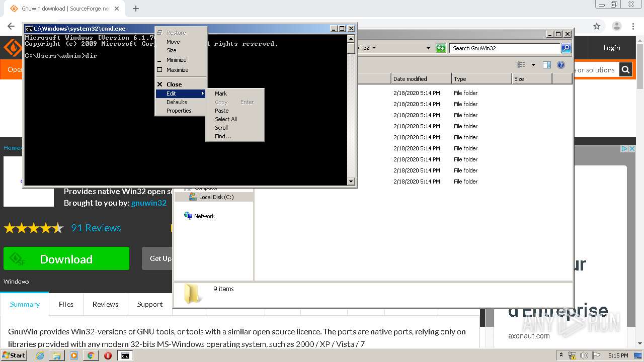The height and width of the screenshot is (362, 644).
Task: Click the Explorer refresh address button
Action: point(441,48)
